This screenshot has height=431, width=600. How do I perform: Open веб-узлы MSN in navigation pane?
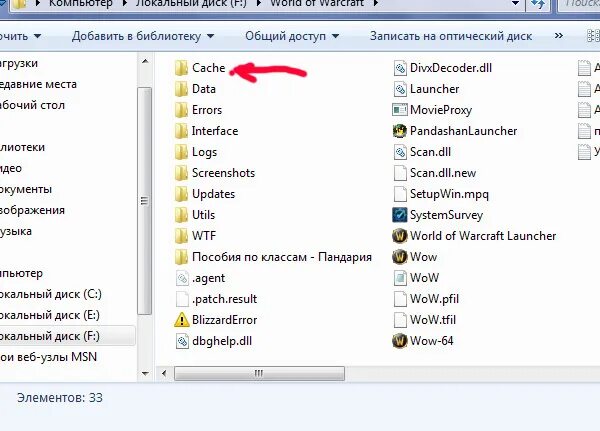click(x=48, y=357)
